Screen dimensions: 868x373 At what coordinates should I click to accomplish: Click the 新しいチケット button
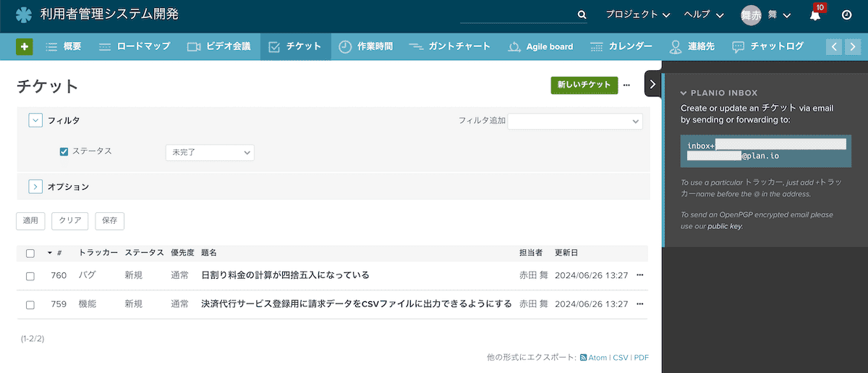(x=584, y=85)
